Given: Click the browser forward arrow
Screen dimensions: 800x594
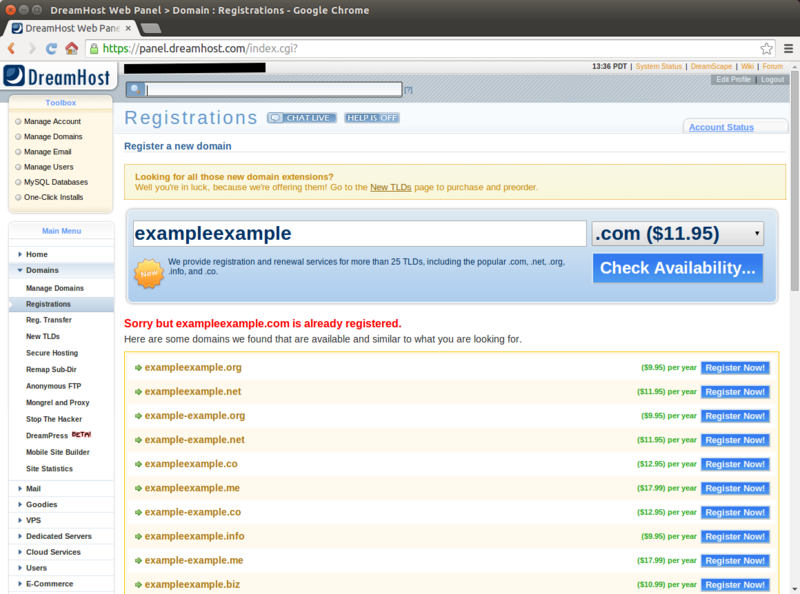Looking at the screenshot, I should coord(32,48).
